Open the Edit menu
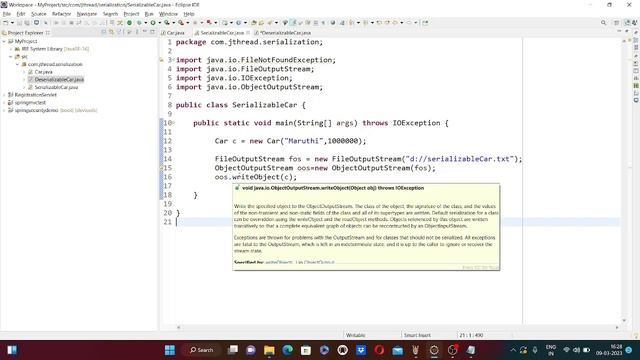This screenshot has width=640, height=360. click(21, 14)
